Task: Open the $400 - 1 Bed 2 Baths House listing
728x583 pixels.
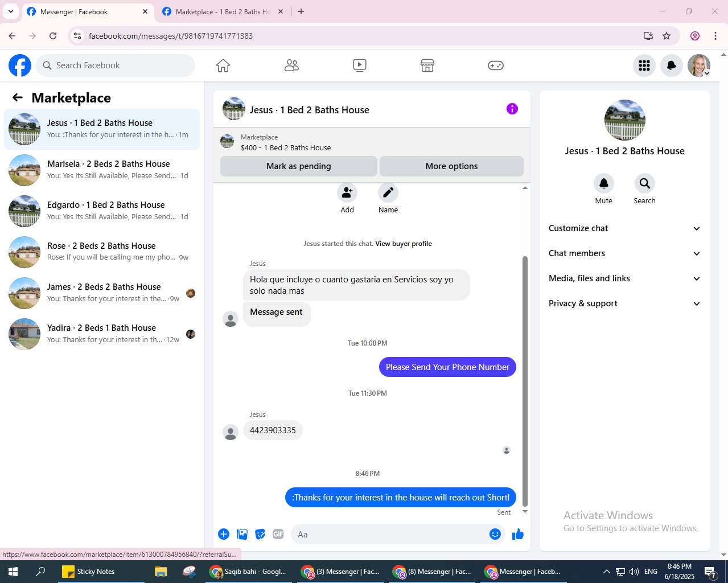Action: [x=286, y=147]
